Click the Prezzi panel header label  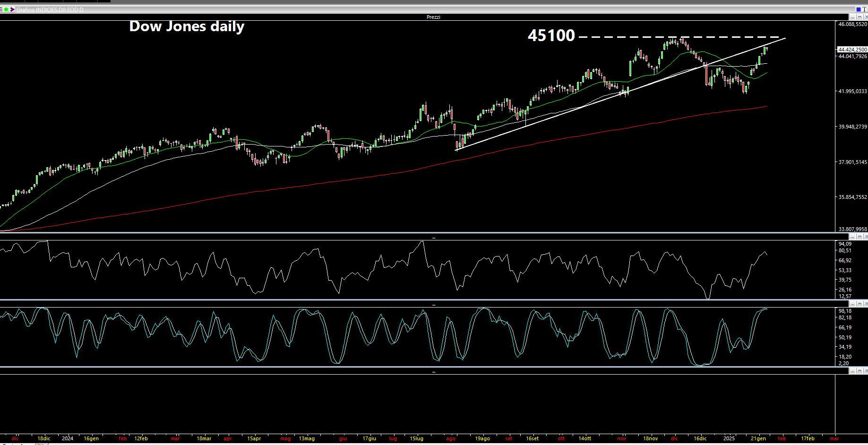pos(433,17)
